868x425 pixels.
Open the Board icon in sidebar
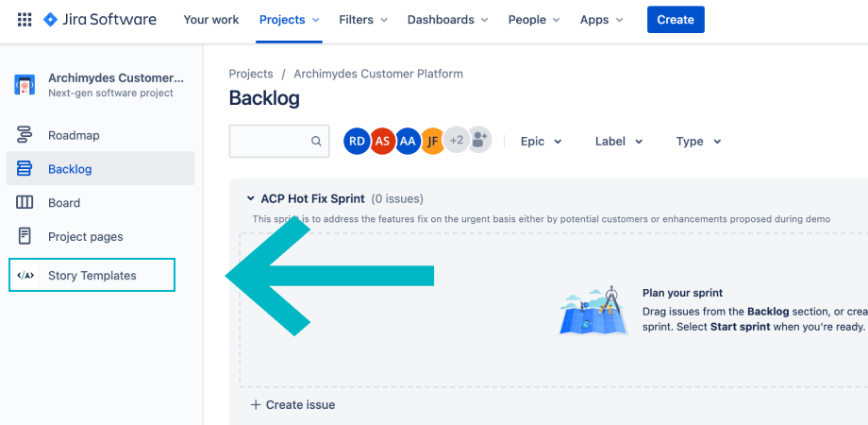pyautogui.click(x=25, y=203)
